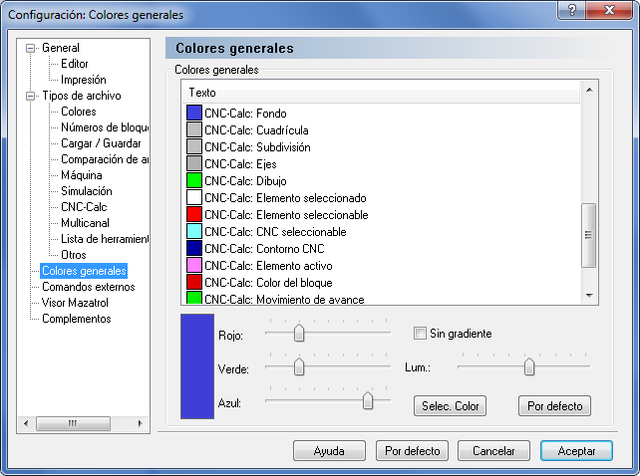Image resolution: width=640 pixels, height=476 pixels.
Task: Select Tipos de archivo tree item
Action: (82, 96)
